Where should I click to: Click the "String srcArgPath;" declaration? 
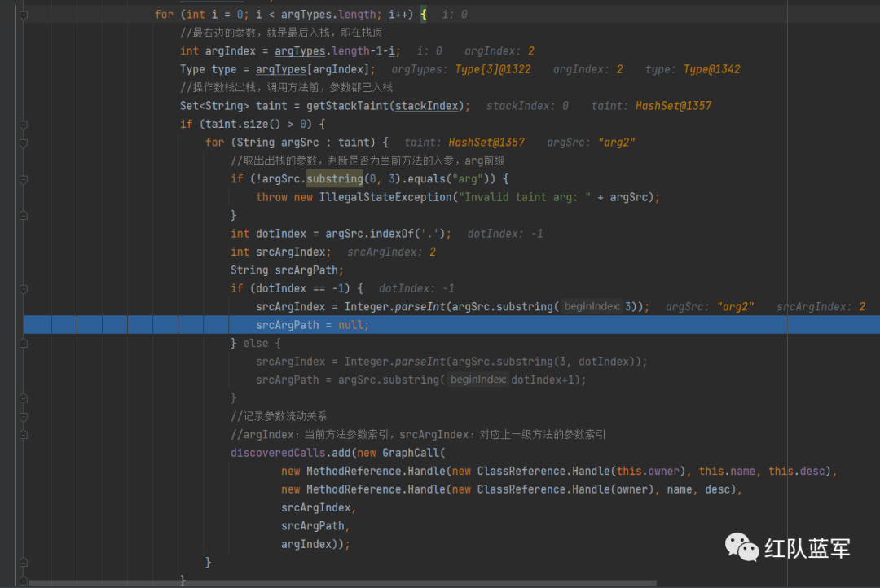tap(287, 270)
